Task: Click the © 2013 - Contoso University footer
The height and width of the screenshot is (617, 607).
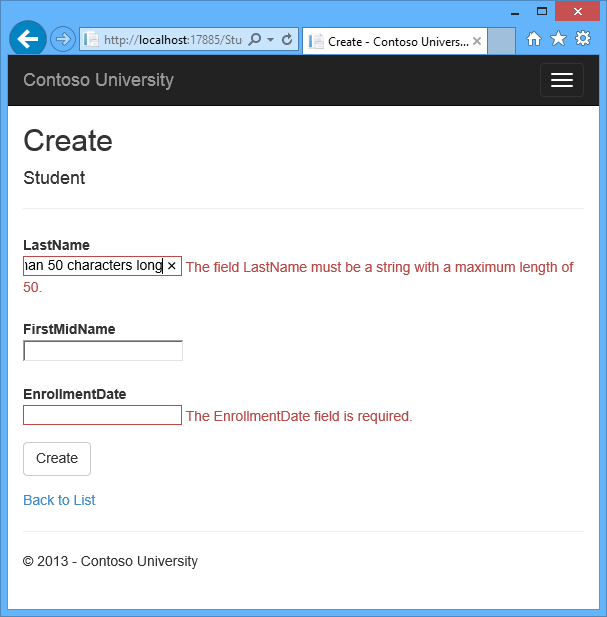Action: pyautogui.click(x=110, y=561)
